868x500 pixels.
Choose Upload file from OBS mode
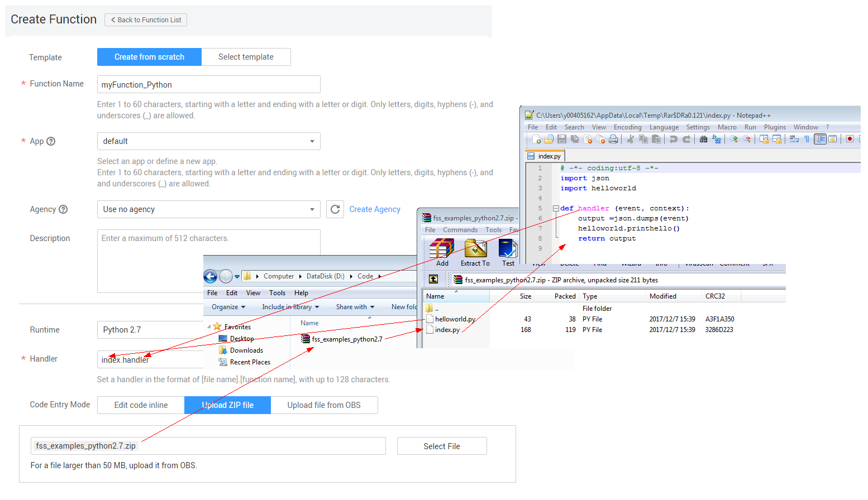(x=324, y=405)
